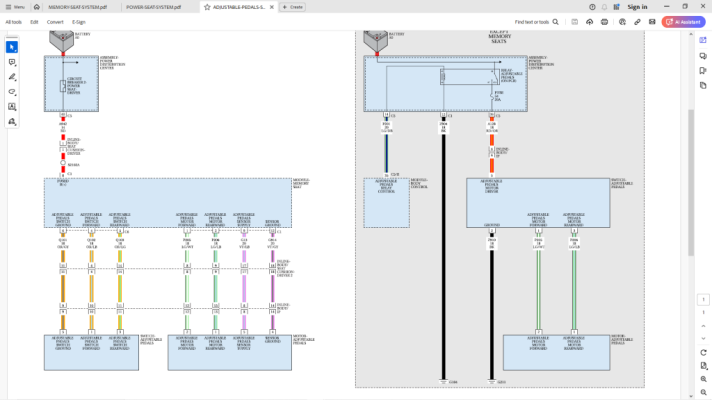This screenshot has width=712, height=400.
Task: Zoom in on the document
Action: click(x=703, y=379)
